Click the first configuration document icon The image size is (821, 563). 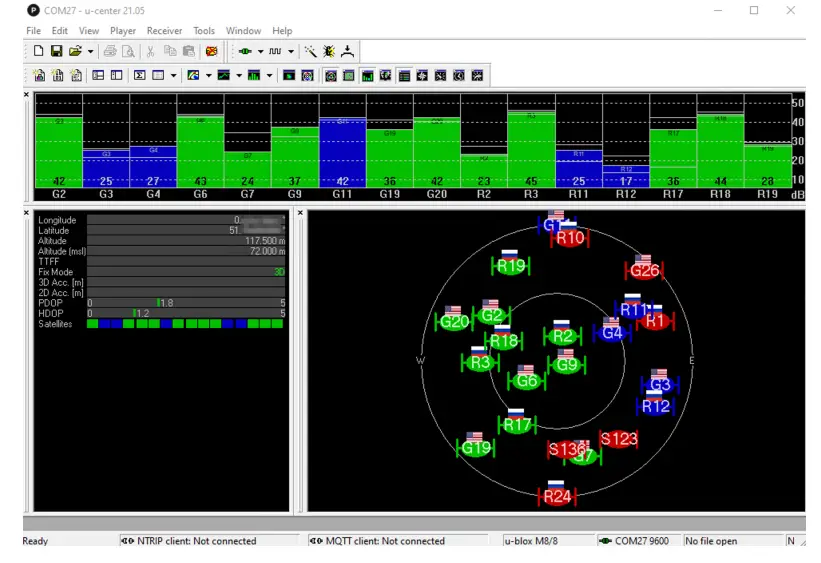[x=39, y=75]
